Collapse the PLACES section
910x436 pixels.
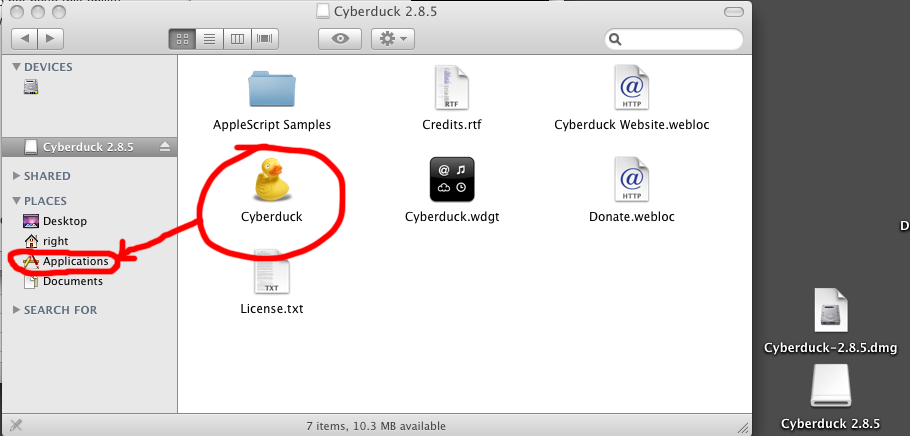pos(16,201)
